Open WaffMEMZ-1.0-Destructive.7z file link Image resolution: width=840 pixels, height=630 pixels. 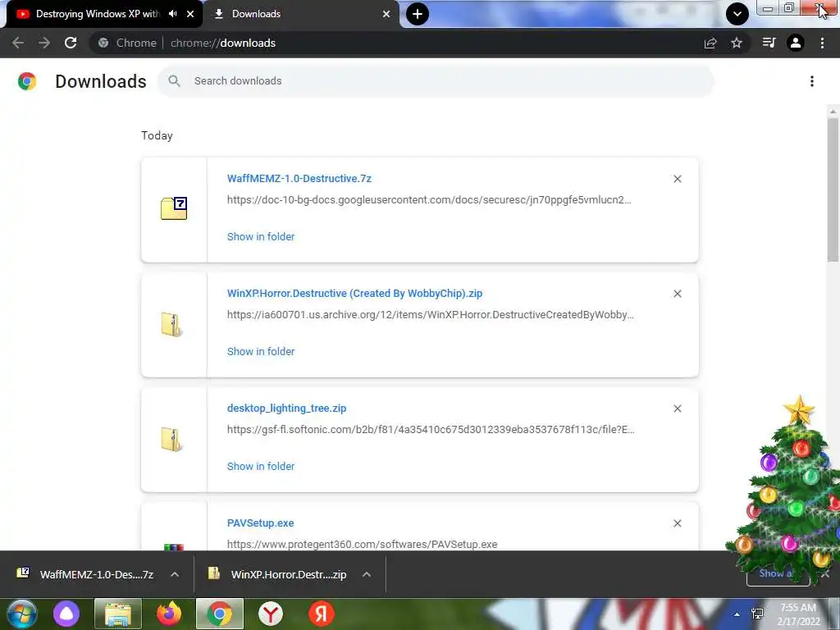[x=299, y=178]
